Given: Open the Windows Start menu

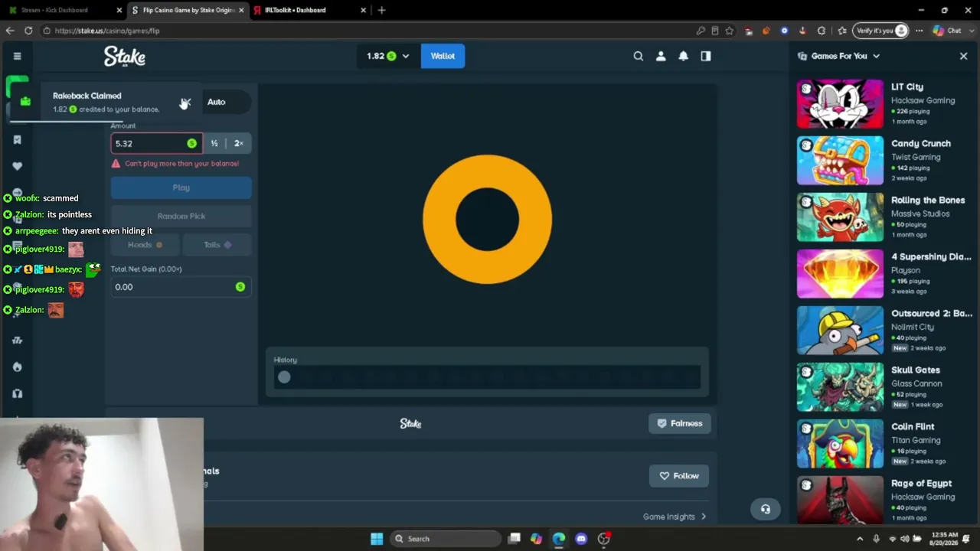Looking at the screenshot, I should (x=377, y=539).
